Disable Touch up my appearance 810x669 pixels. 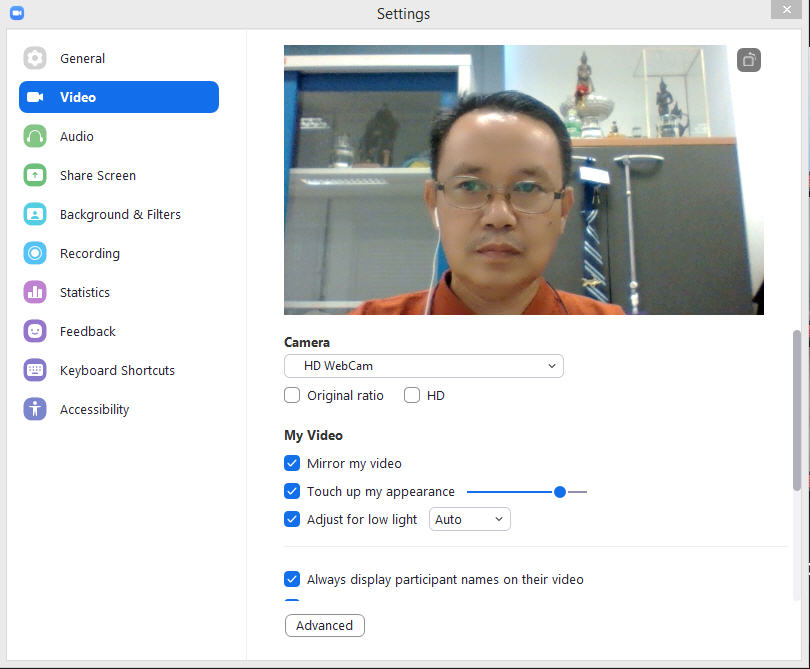(x=292, y=491)
